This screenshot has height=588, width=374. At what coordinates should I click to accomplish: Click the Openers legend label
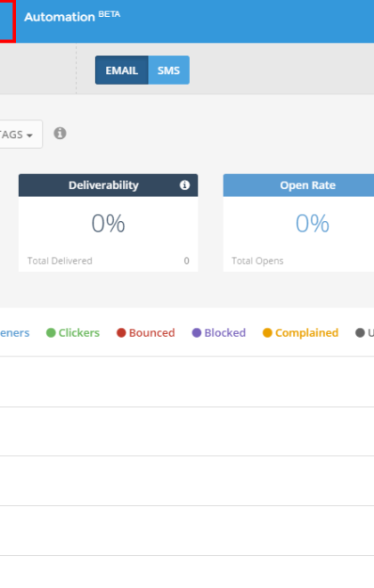14,332
